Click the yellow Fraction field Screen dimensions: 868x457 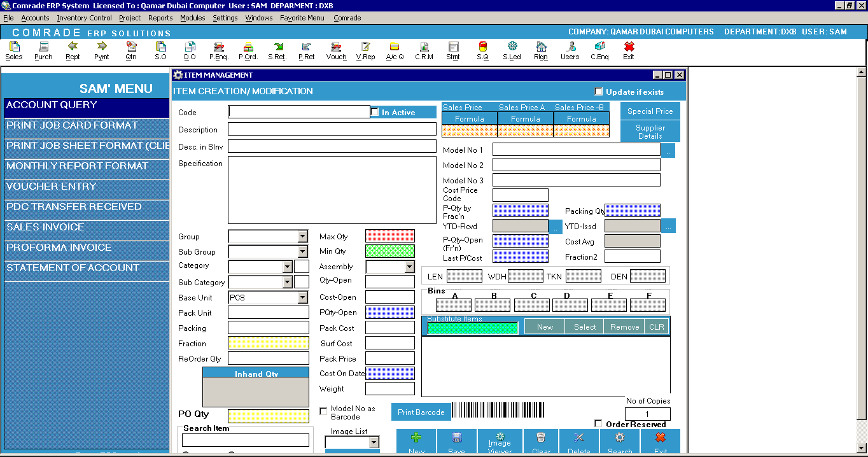[268, 342]
